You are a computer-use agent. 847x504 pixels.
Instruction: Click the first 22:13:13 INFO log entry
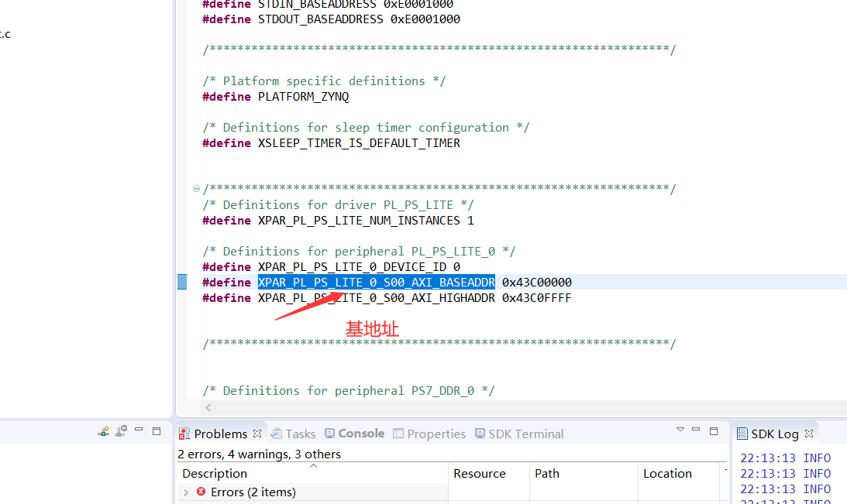[x=785, y=458]
